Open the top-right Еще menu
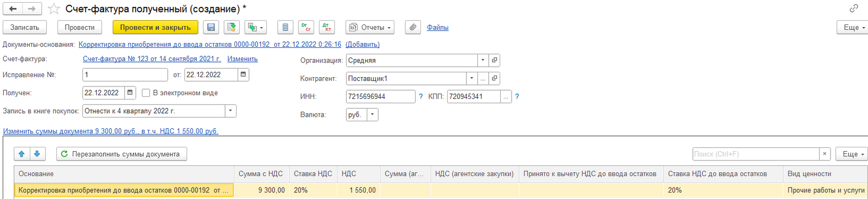The image size is (868, 199). click(852, 27)
